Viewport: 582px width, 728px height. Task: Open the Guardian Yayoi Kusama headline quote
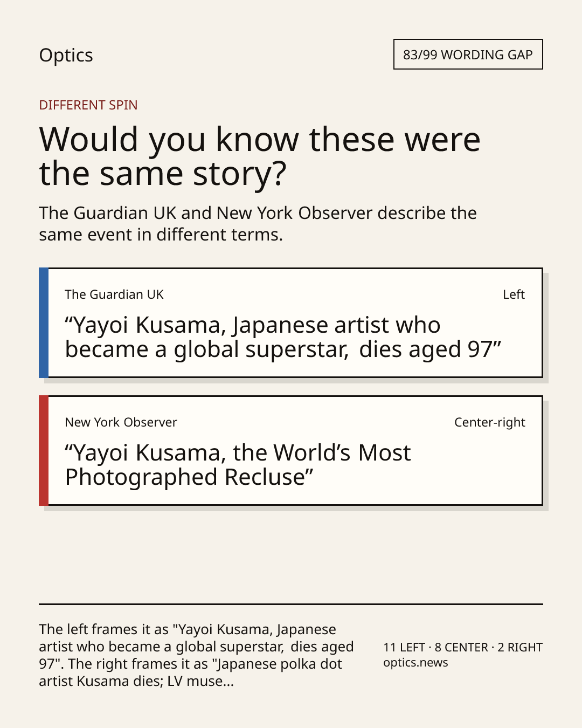(283, 337)
